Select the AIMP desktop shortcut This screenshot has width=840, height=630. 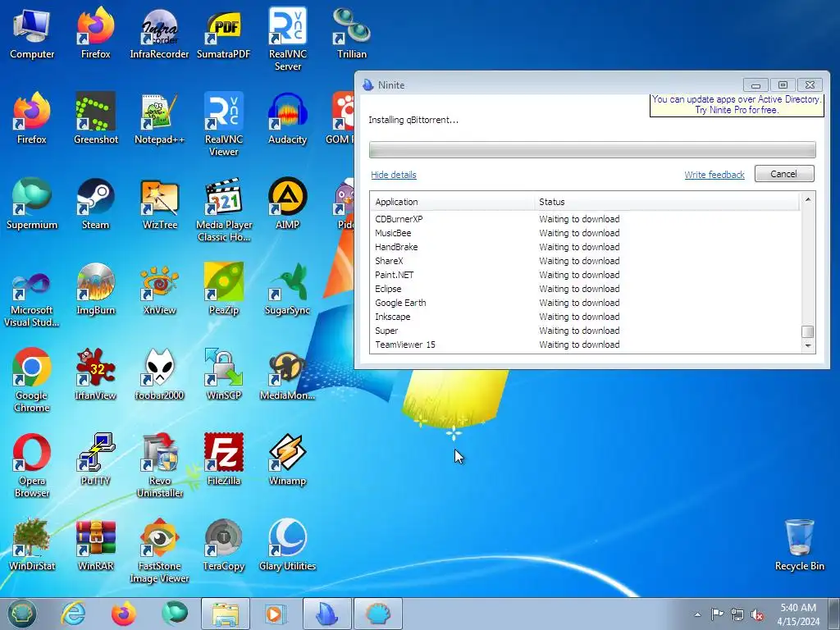pyautogui.click(x=288, y=204)
